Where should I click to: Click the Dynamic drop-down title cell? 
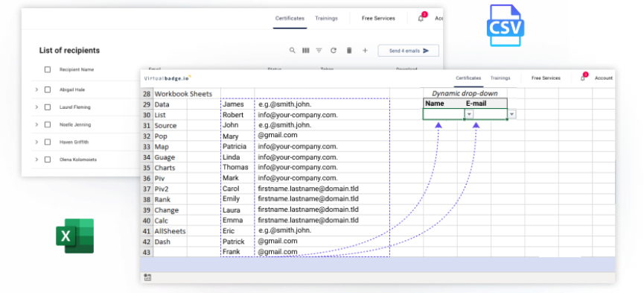(465, 93)
